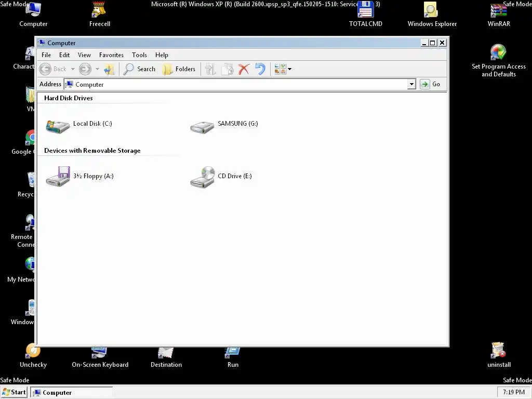Select the Run desktop icon
The image size is (532, 399).
(x=233, y=357)
